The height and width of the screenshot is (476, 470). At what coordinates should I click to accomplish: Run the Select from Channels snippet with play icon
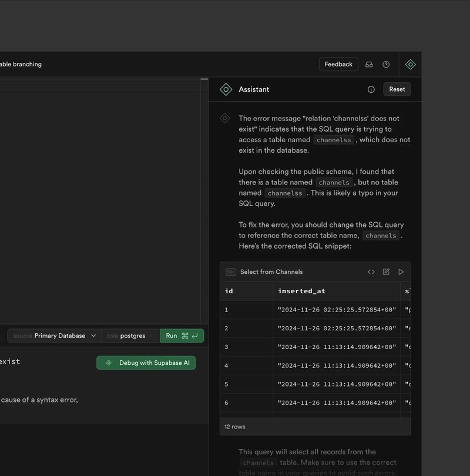point(401,271)
